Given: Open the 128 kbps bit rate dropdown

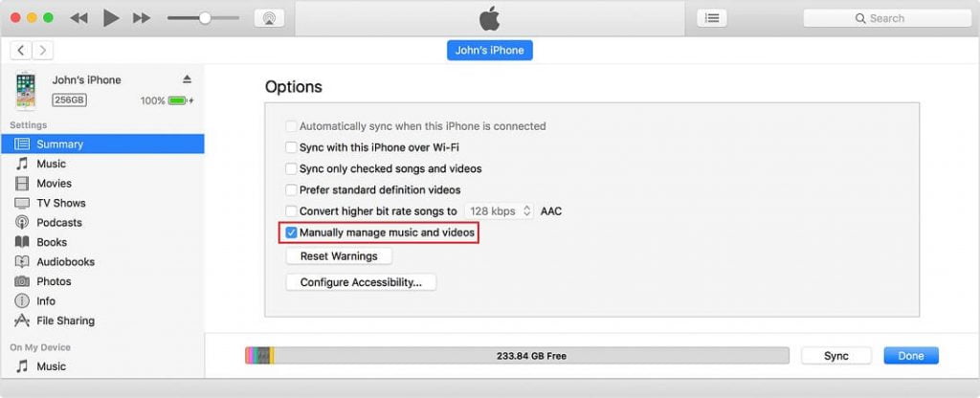Looking at the screenshot, I should (500, 210).
